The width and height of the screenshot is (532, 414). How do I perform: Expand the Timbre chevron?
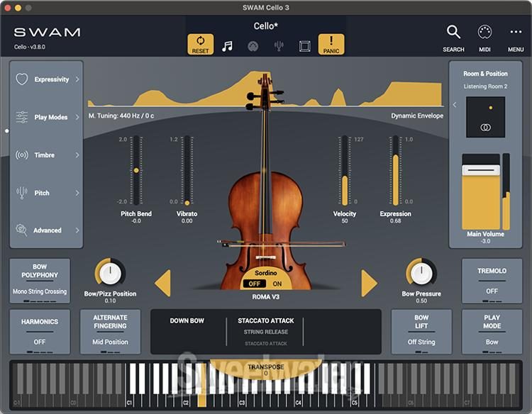[x=77, y=155]
